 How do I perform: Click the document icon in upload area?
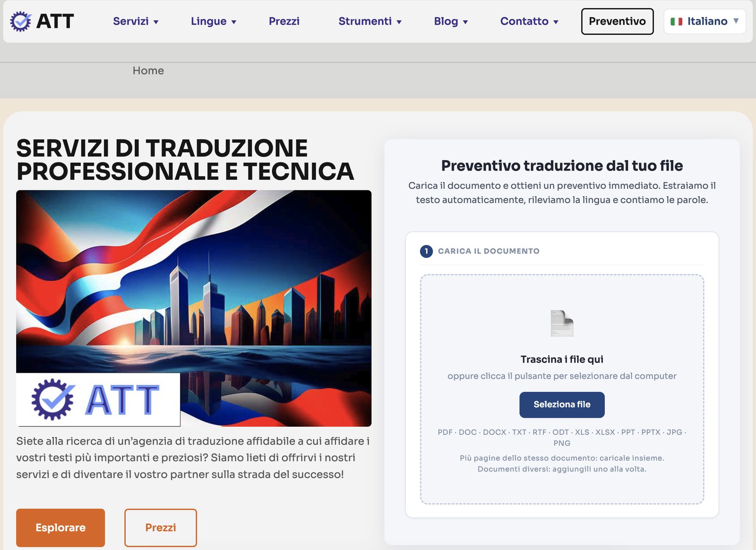click(x=562, y=323)
